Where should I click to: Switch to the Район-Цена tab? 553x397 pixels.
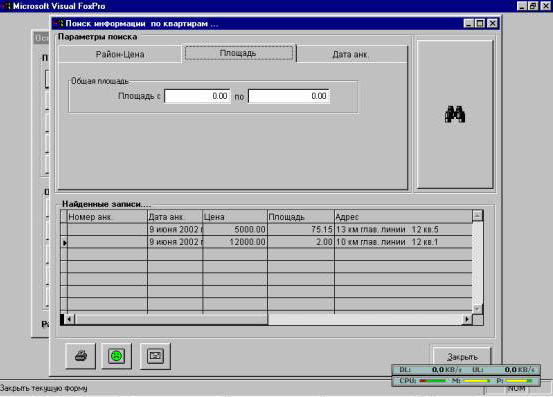(120, 54)
